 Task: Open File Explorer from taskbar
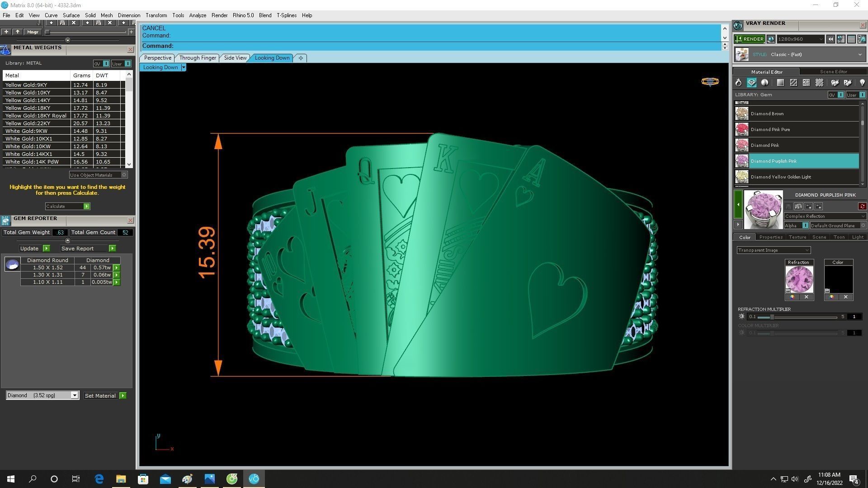tap(121, 479)
